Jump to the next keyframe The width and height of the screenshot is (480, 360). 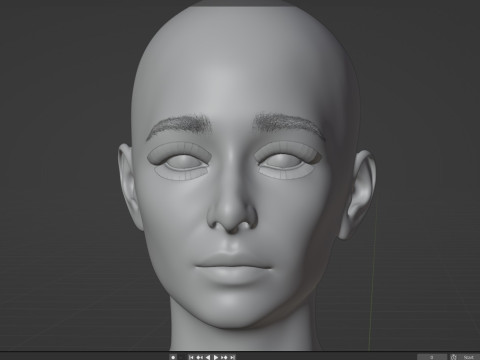(x=224, y=357)
